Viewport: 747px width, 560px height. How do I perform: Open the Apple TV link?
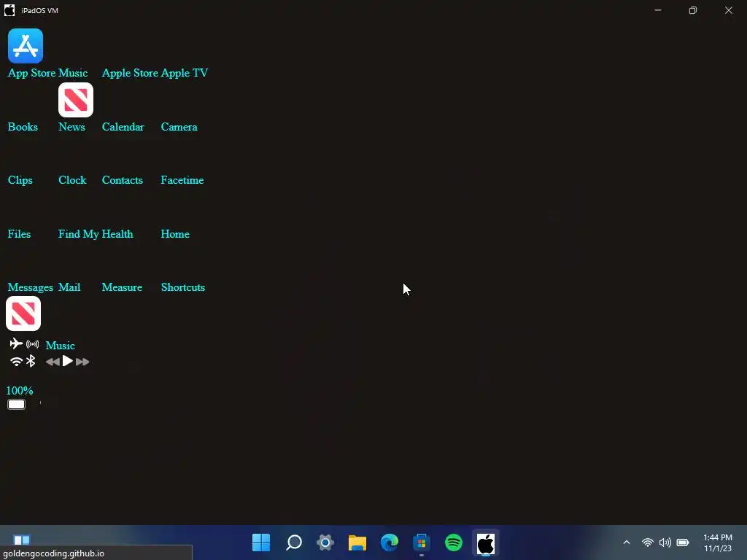[x=185, y=73]
